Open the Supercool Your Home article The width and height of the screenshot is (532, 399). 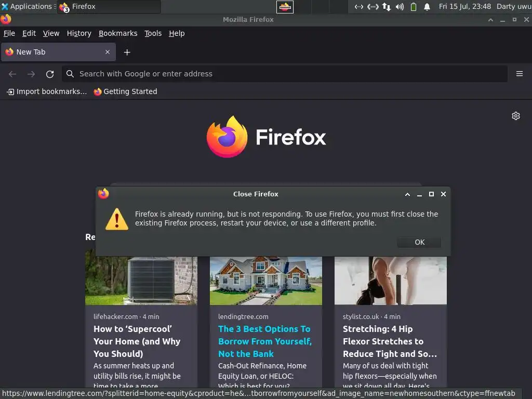[137, 341]
